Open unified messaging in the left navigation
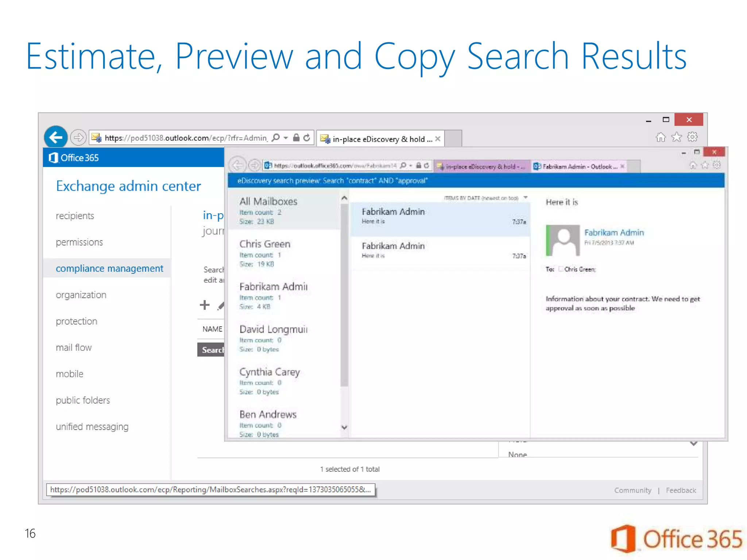 (x=92, y=427)
